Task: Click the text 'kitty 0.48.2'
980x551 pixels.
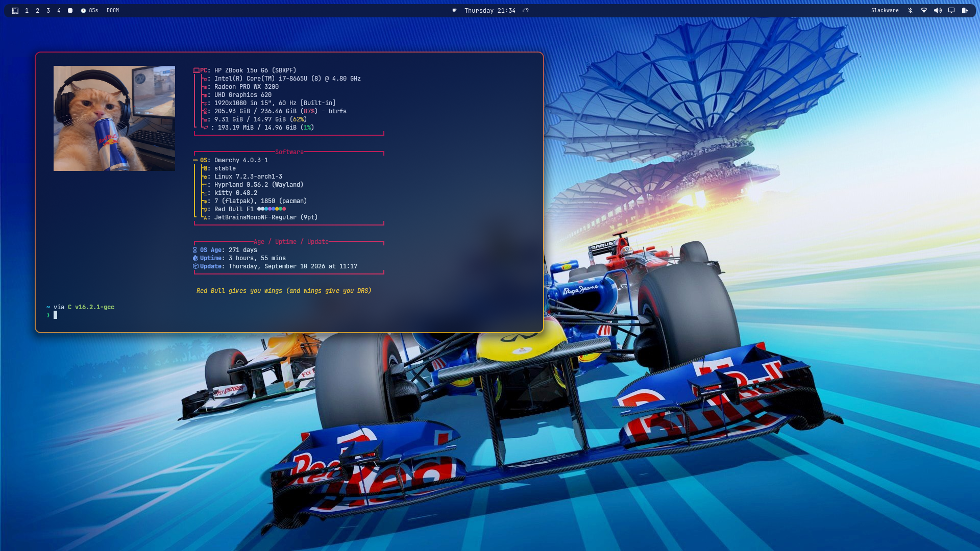Action: point(236,193)
